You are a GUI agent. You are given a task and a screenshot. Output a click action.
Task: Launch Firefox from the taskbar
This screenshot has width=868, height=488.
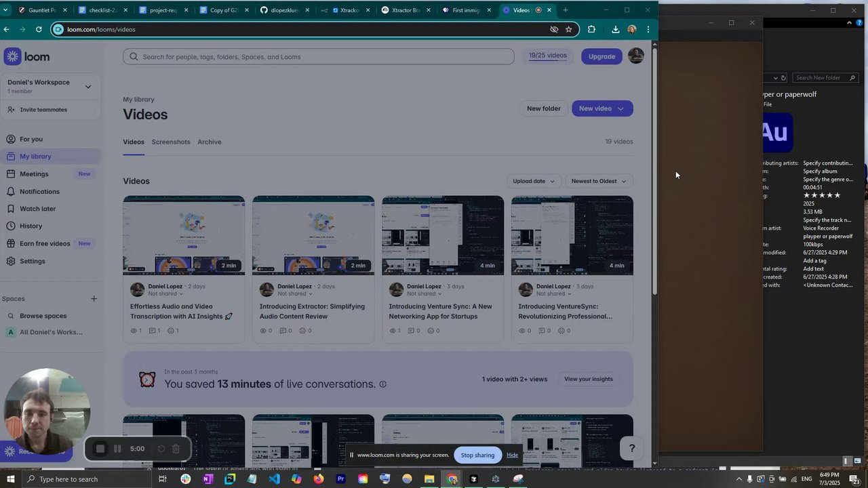(319, 479)
